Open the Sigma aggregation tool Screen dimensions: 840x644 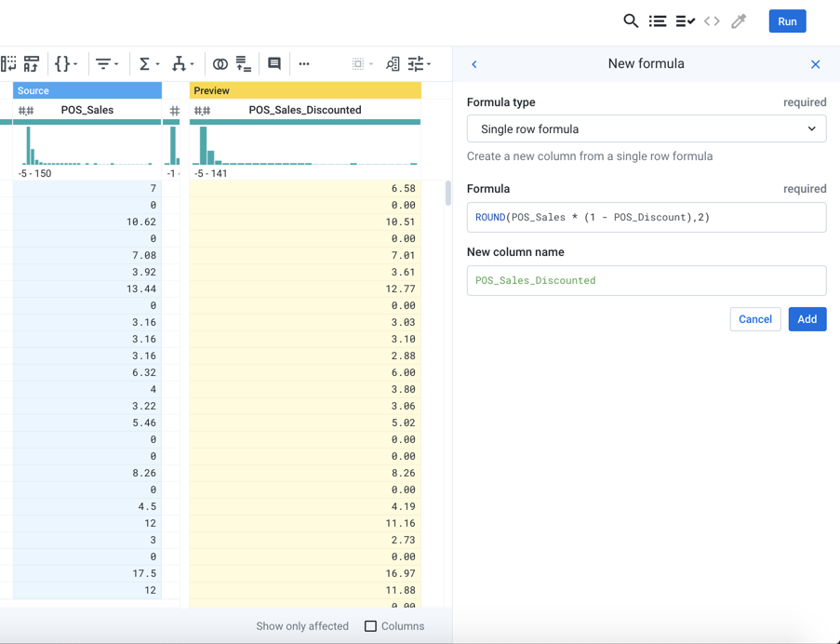tap(142, 63)
